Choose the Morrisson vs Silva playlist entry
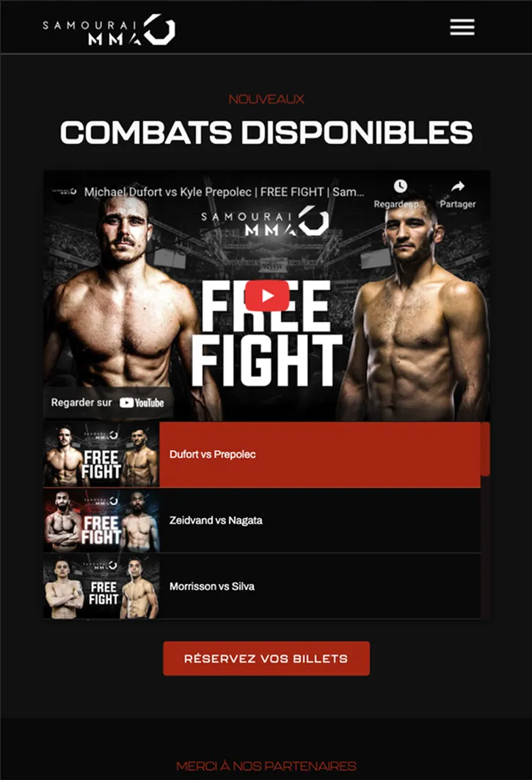 click(262, 586)
